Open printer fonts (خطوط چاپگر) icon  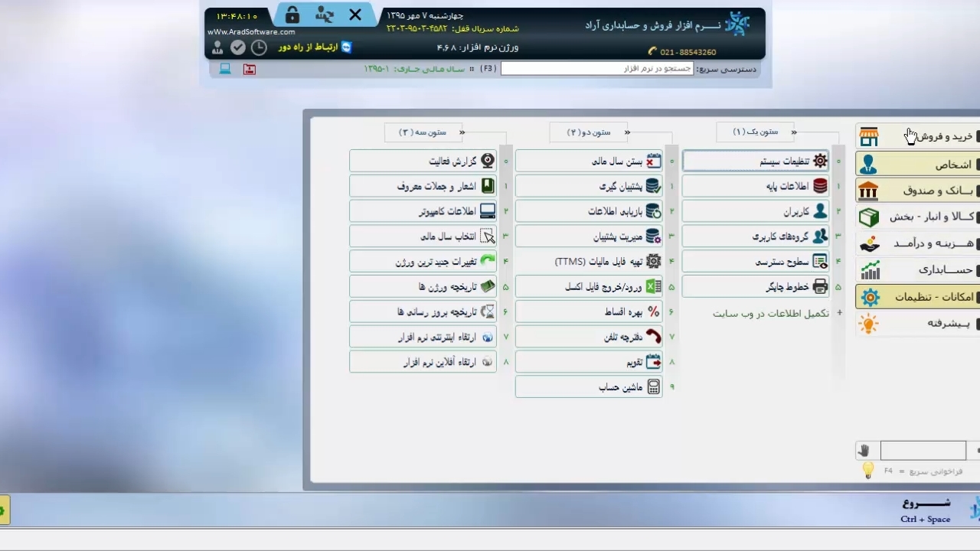820,287
